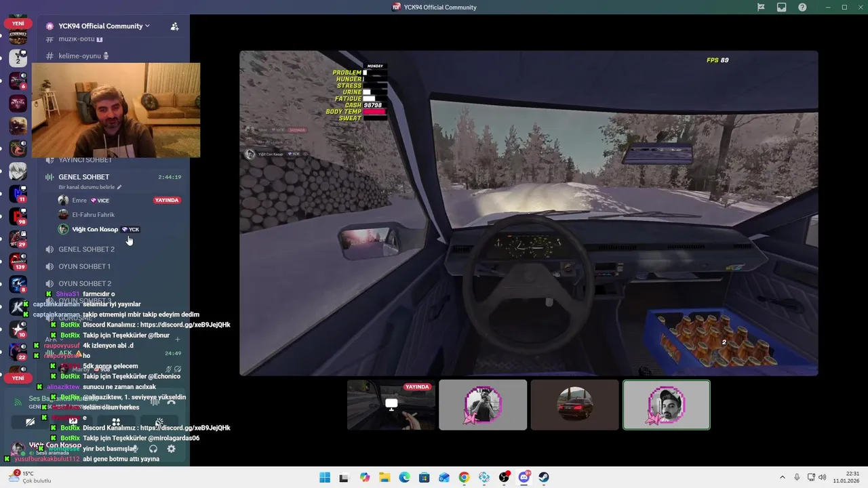Click the taskbar volume speaker icon
This screenshot has height=488, width=868.
click(x=822, y=477)
